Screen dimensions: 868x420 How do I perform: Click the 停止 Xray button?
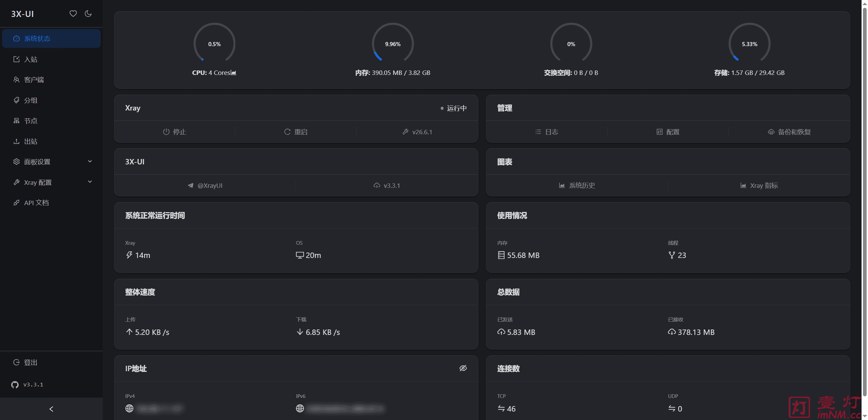[175, 132]
